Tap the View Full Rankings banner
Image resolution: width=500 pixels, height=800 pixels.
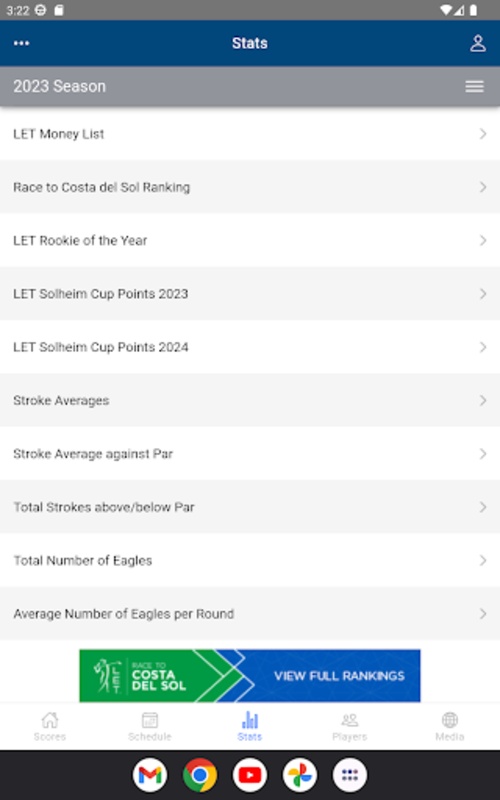(x=250, y=676)
